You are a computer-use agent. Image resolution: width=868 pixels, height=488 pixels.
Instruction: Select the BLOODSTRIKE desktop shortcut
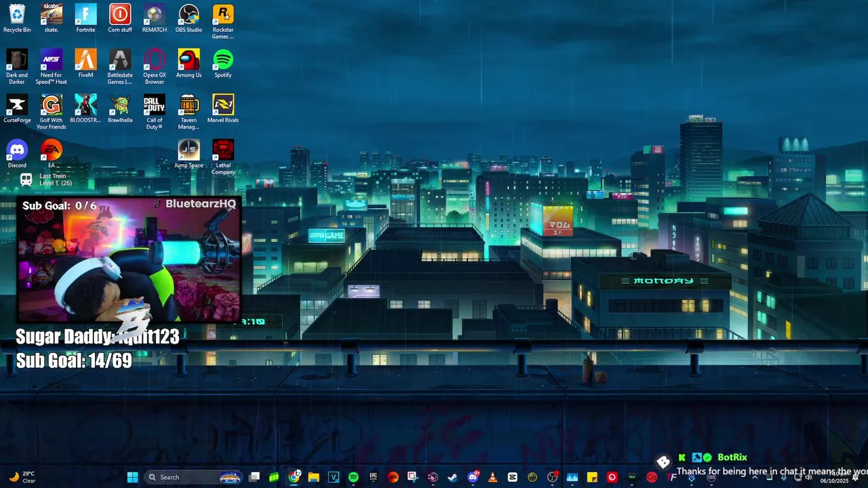click(85, 108)
